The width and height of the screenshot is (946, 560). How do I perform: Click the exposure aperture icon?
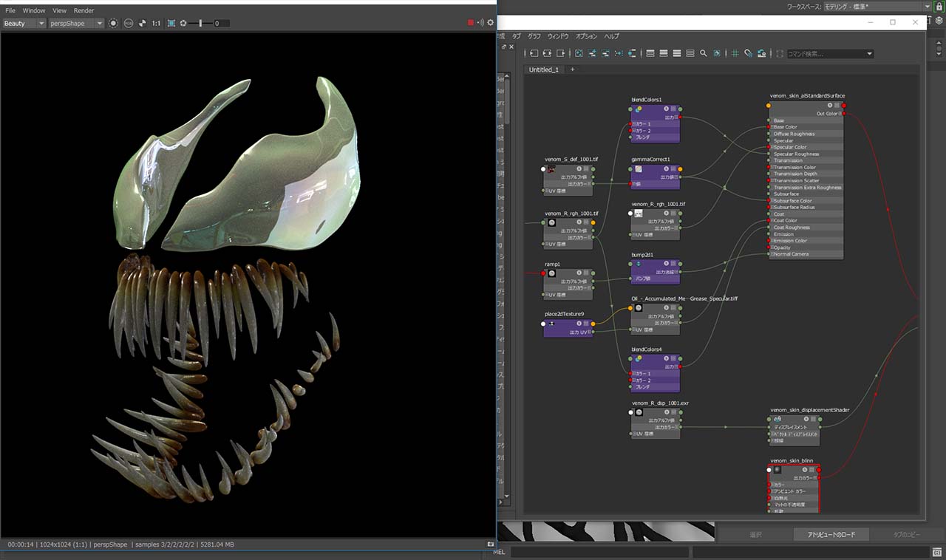(183, 24)
